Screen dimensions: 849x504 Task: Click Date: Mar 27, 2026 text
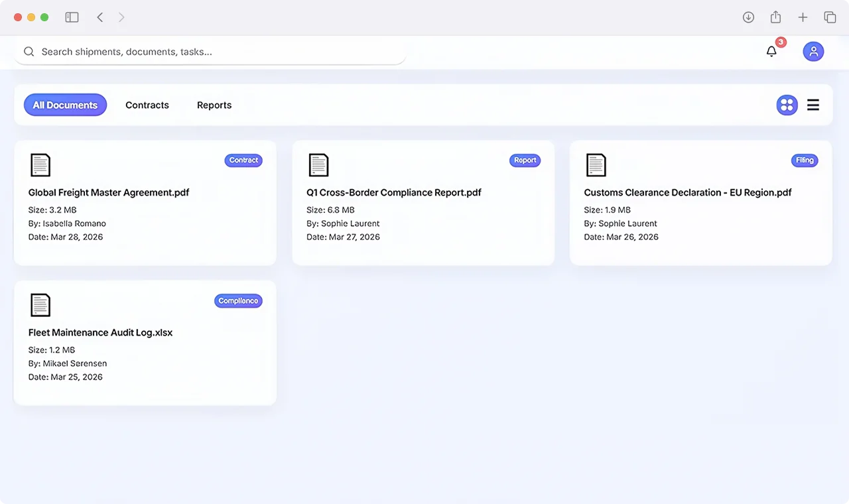coord(343,237)
